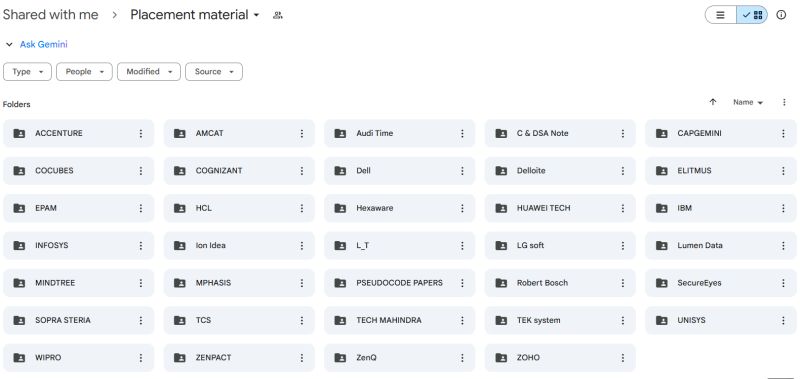Open the view details info icon
Viewport: 800px width, 379px height.
click(781, 15)
